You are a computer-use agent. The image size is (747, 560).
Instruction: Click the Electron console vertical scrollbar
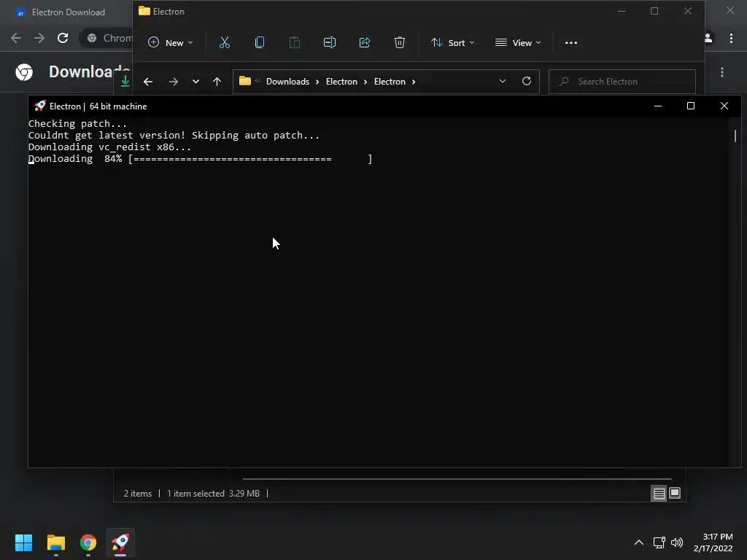735,136
